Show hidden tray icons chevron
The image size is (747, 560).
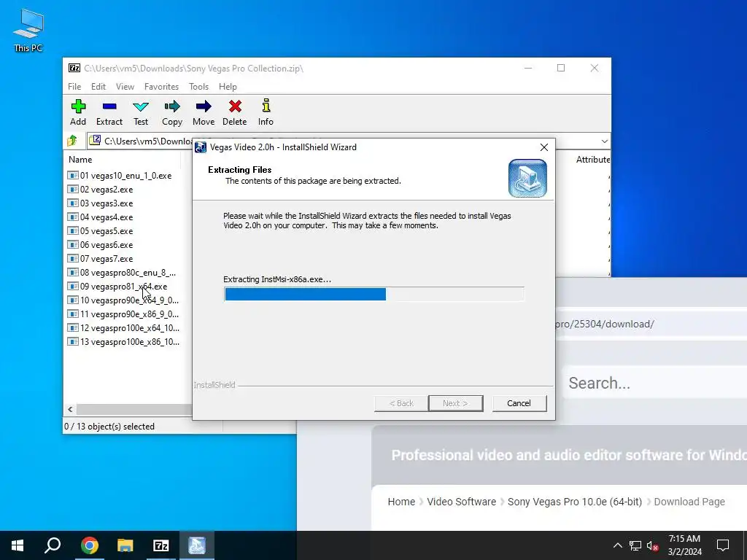(x=617, y=545)
